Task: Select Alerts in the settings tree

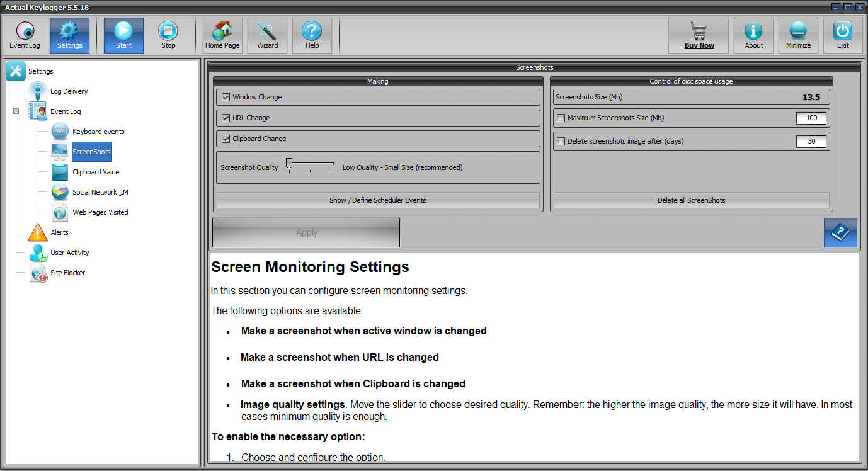Action: point(59,232)
